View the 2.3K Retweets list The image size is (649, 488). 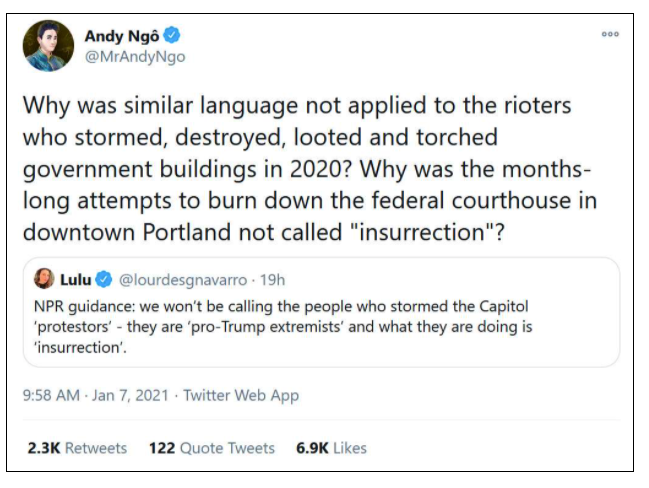pos(77,447)
